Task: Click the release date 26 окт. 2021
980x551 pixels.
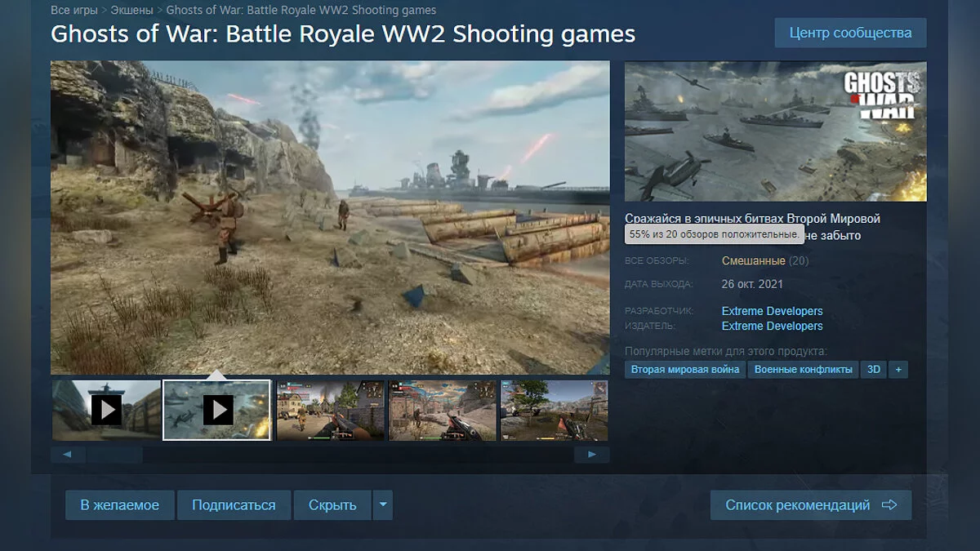Action: [752, 284]
